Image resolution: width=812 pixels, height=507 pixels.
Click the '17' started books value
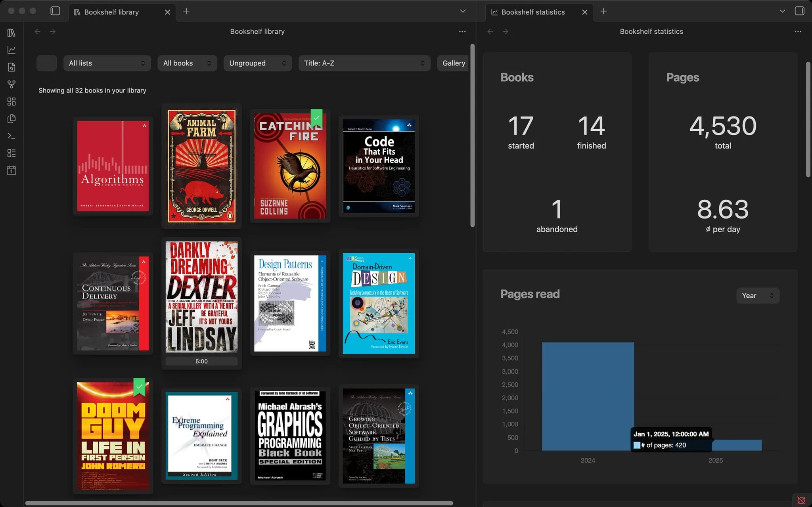[521, 126]
